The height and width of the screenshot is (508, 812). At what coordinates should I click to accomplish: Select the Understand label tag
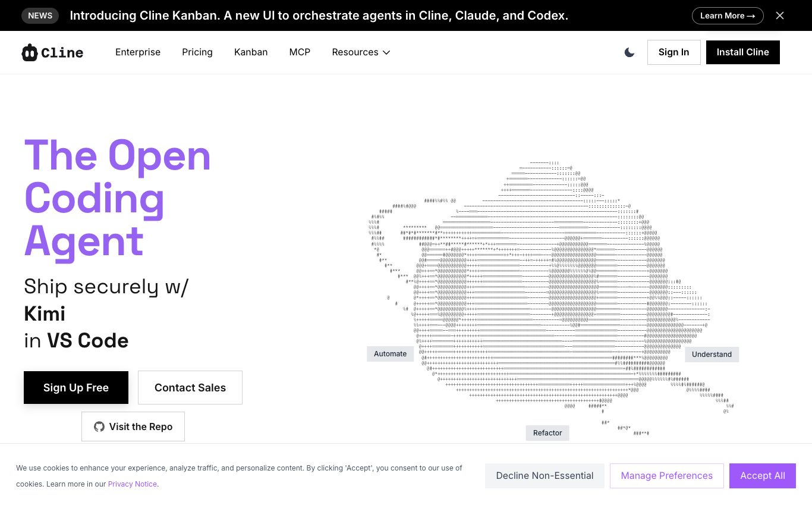712,355
